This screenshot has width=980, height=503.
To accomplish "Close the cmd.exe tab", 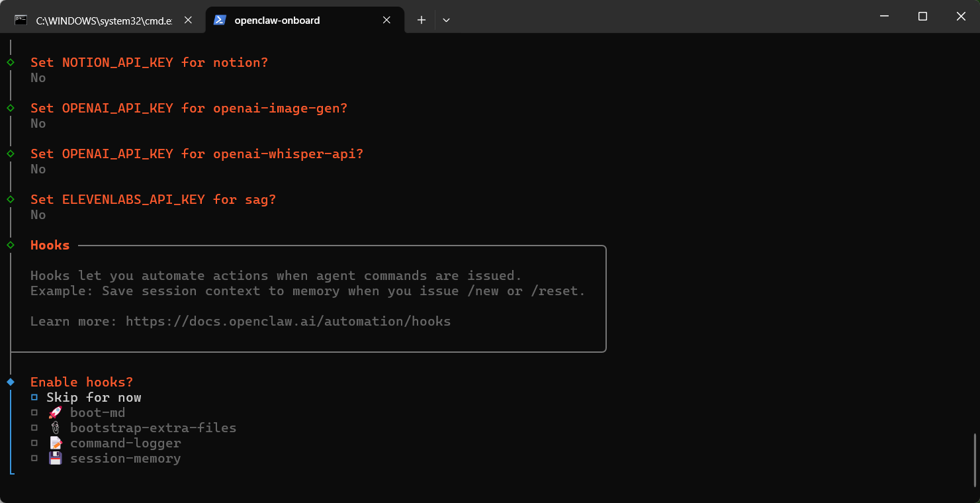I will [188, 20].
